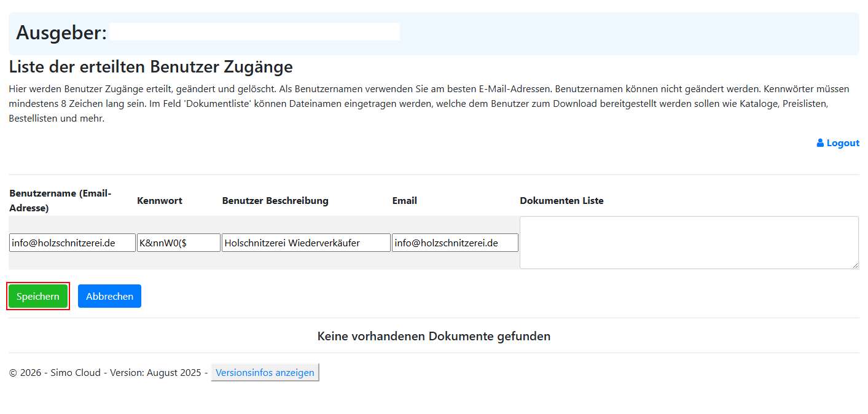Click the Dokumenten Liste column header

(561, 201)
